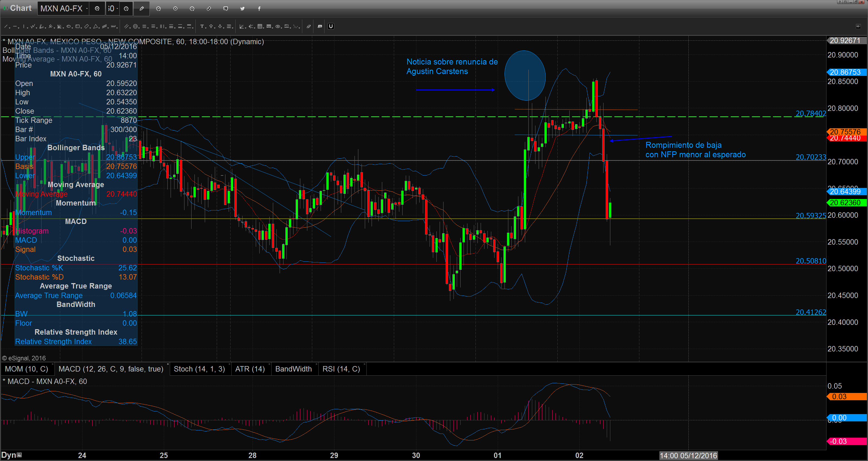This screenshot has height=461, width=868.
Task: Click the green 20.62360 last price tag
Action: click(x=846, y=203)
